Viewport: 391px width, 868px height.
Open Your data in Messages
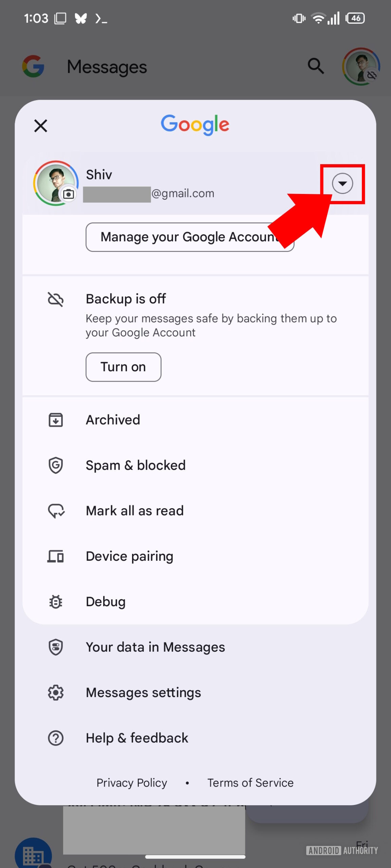[x=155, y=647]
